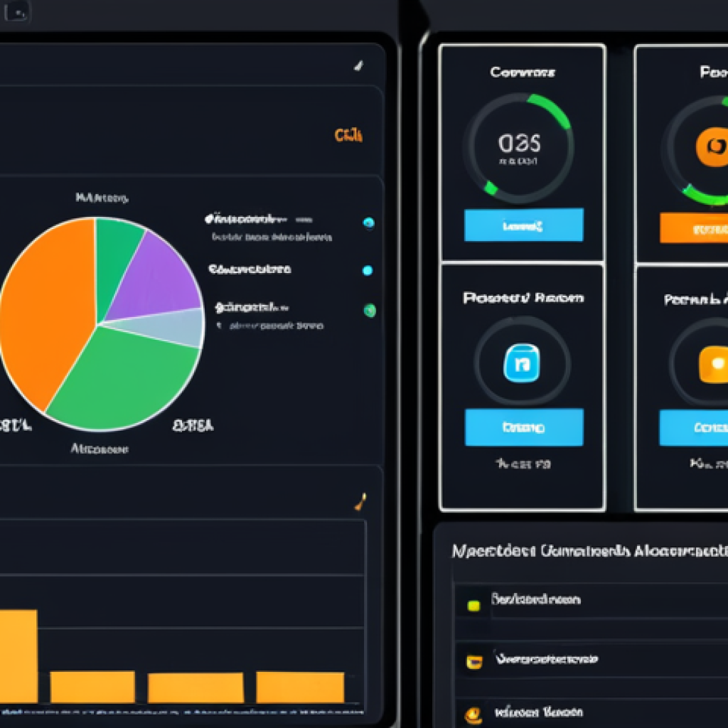Click the first legend entry's title text
The height and width of the screenshot is (728, 728).
pyautogui.click(x=246, y=219)
